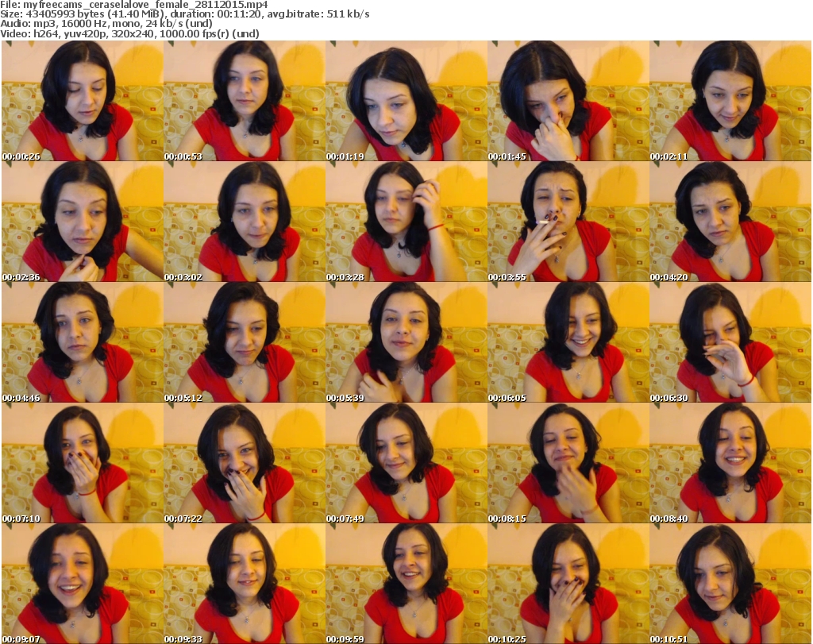Open the frame timestamped 00:03:02

(x=245, y=222)
